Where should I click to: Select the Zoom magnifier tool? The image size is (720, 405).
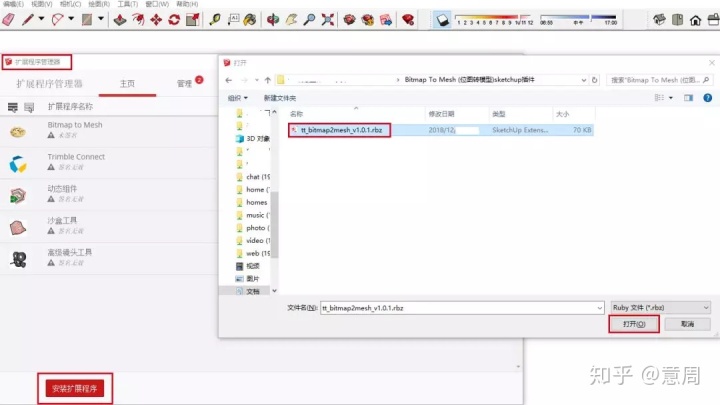(309, 19)
